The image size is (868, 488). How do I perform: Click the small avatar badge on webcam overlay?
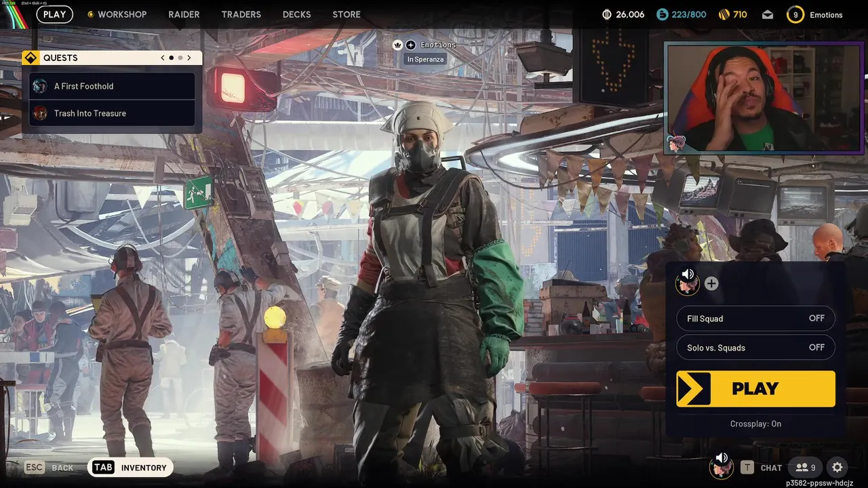[x=676, y=143]
